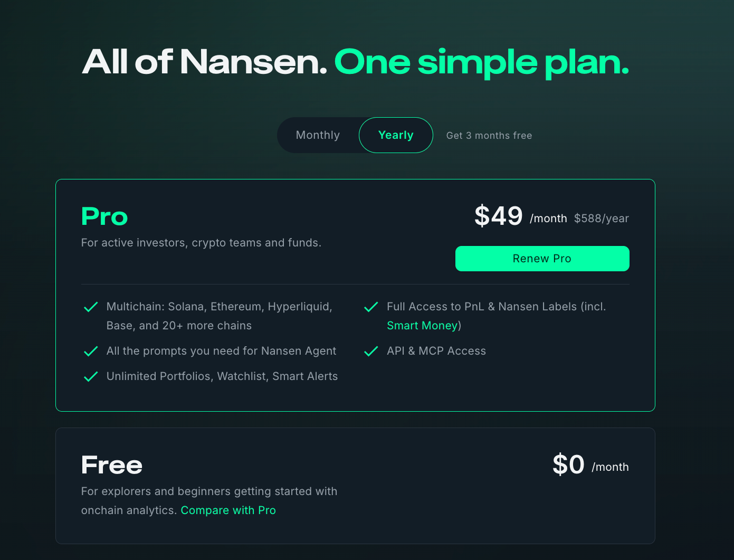This screenshot has height=560, width=734.
Task: Select the Yearly billing option
Action: pos(396,135)
